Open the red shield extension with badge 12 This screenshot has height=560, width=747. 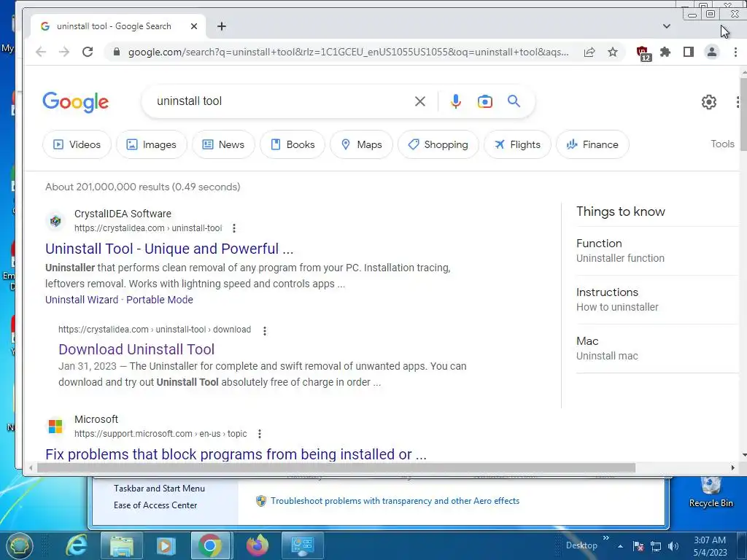click(643, 52)
